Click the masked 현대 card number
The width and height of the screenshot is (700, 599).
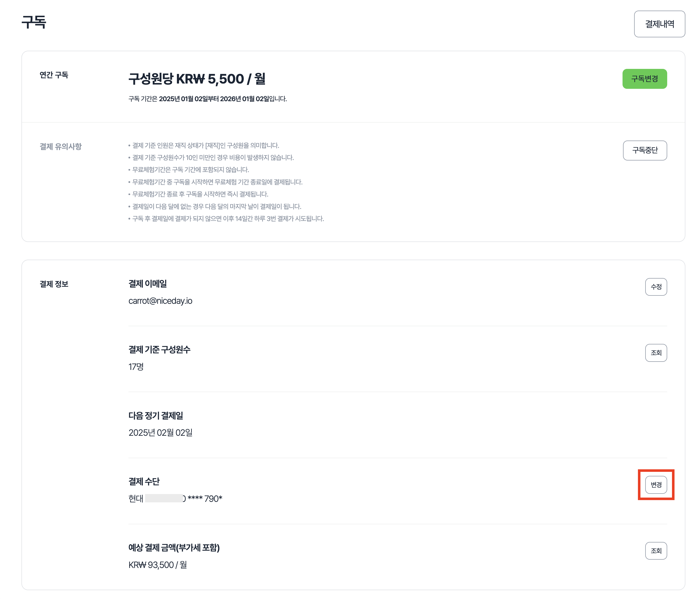point(175,499)
